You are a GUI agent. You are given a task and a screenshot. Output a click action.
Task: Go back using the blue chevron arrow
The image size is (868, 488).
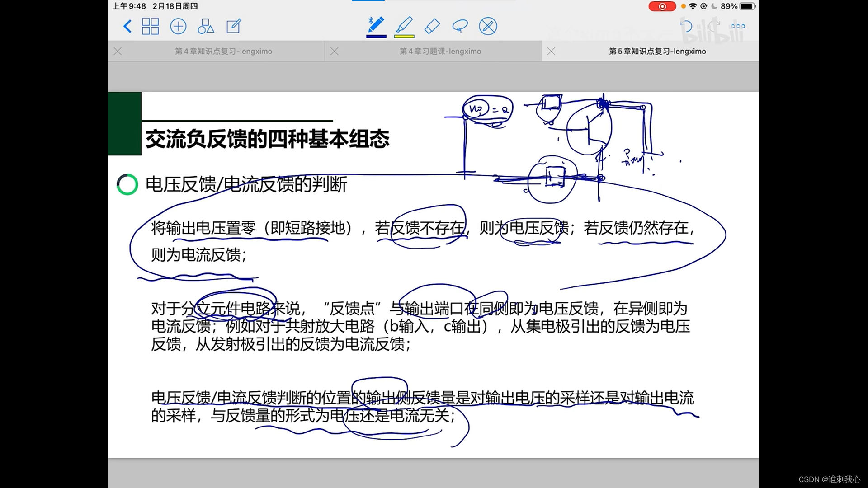(127, 26)
